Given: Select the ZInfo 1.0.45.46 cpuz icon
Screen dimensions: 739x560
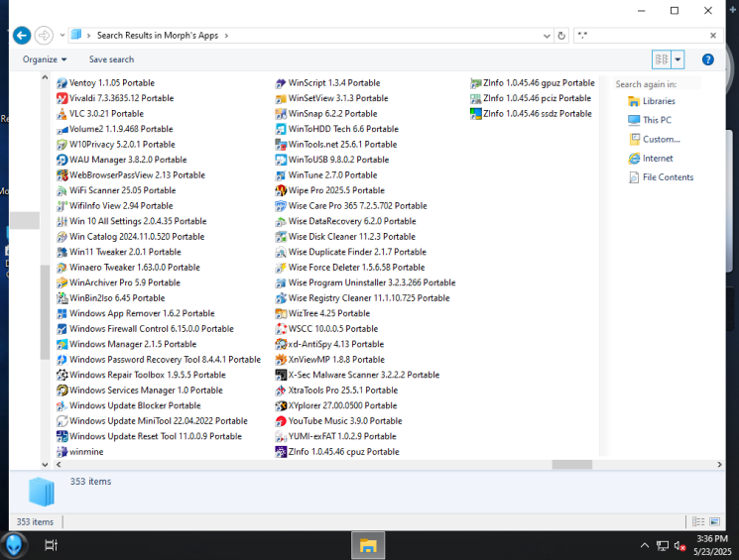Looking at the screenshot, I should click(281, 452).
